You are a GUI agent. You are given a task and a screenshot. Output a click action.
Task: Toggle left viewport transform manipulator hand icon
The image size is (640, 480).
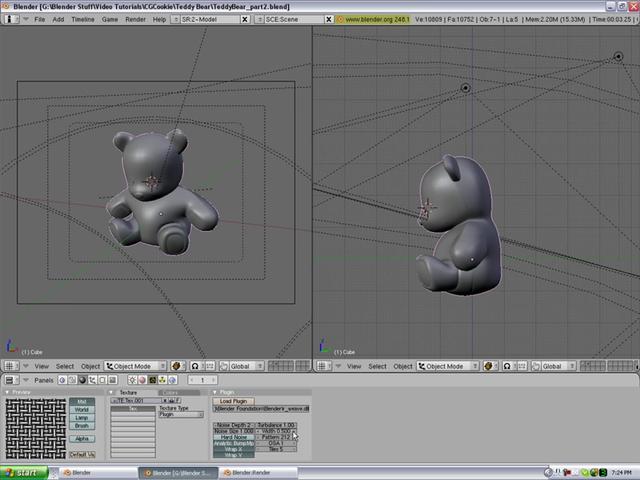(224, 366)
